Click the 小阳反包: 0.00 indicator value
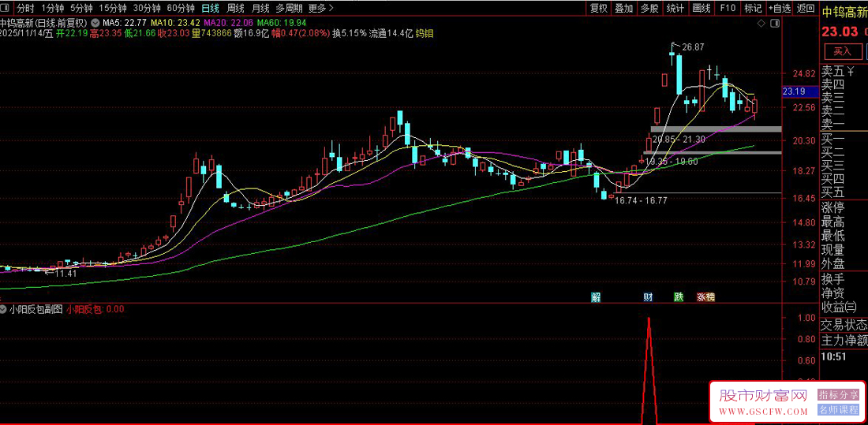 [95, 309]
